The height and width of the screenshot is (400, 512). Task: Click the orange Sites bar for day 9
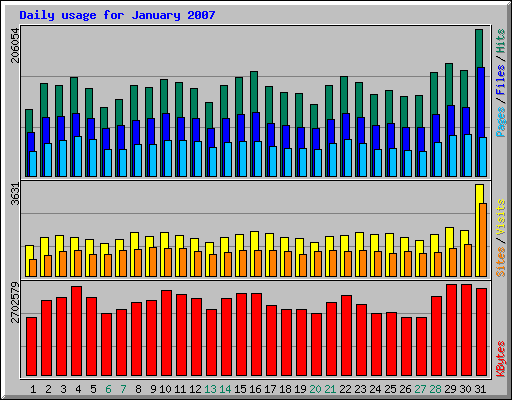point(153,262)
